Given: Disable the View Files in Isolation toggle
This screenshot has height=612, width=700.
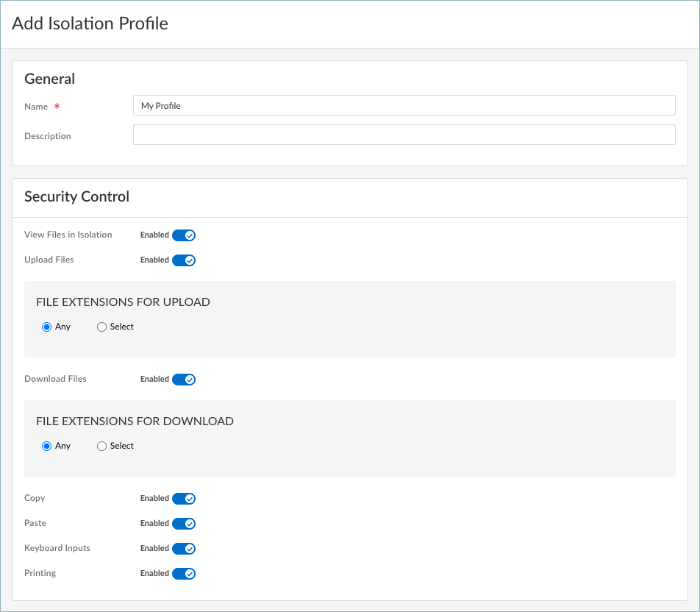Looking at the screenshot, I should pos(184,235).
